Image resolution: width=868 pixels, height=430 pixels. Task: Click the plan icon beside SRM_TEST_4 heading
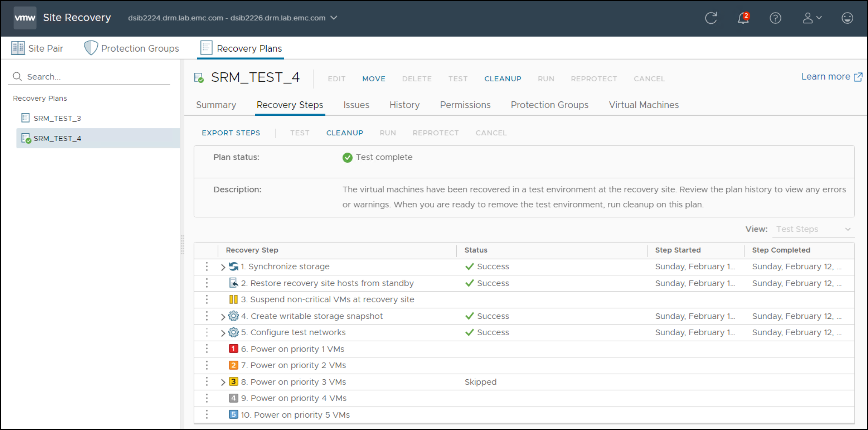pyautogui.click(x=199, y=78)
